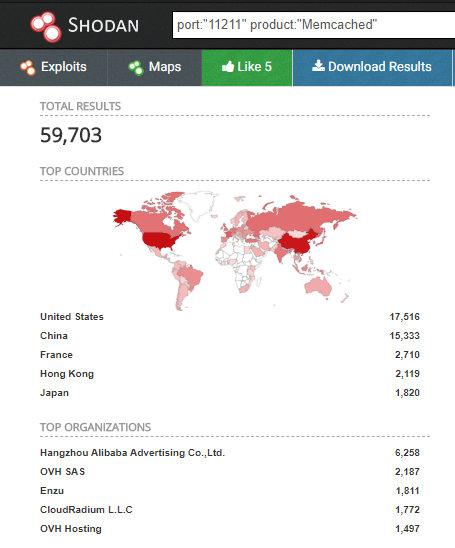455x548 pixels.
Task: Click the TOP COUNTRIES heading
Action: click(x=82, y=171)
